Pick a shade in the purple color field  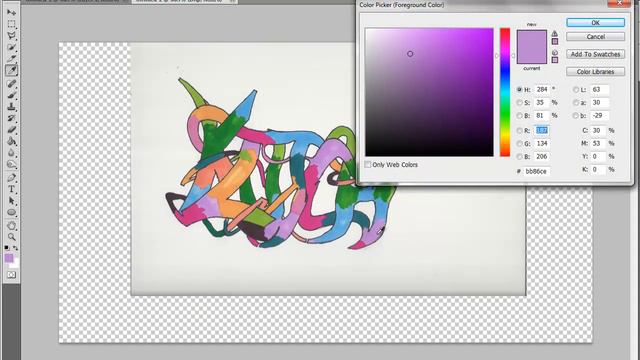coord(429,92)
